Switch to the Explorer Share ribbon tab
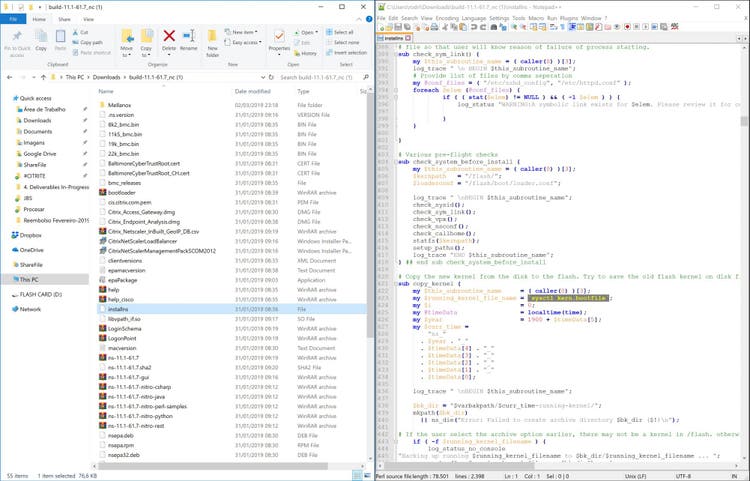 64,19
